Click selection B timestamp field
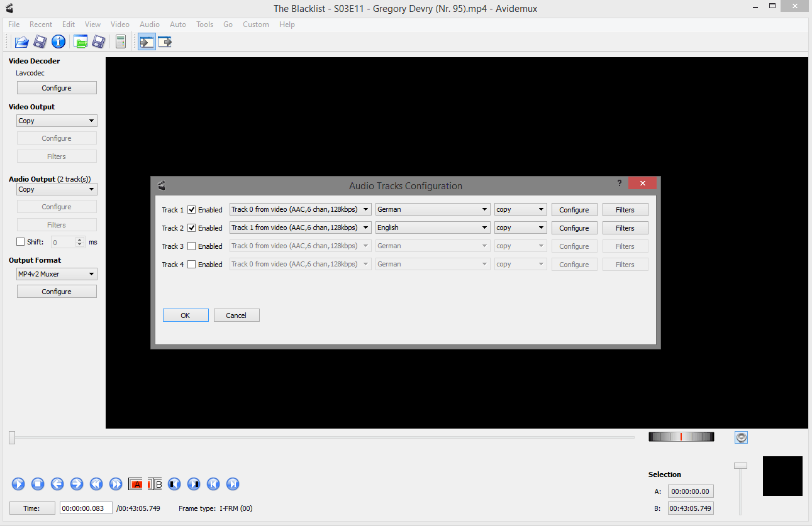 (x=691, y=508)
